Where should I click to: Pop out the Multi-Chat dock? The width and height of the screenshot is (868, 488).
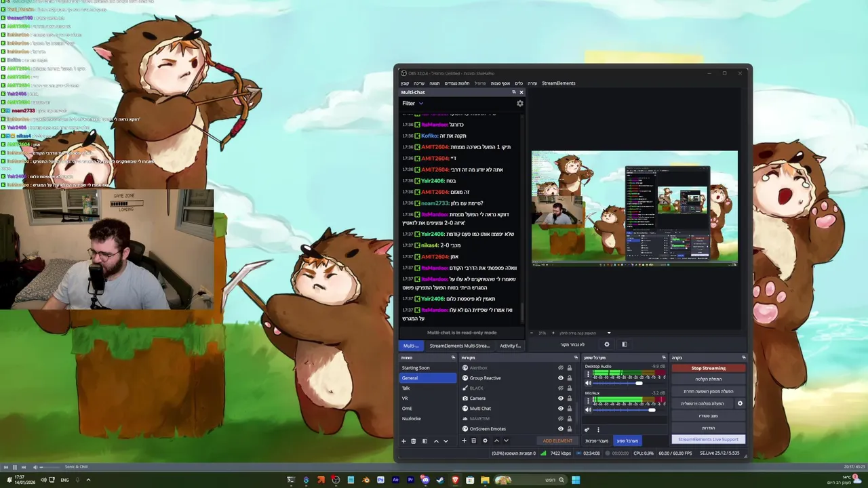click(513, 92)
